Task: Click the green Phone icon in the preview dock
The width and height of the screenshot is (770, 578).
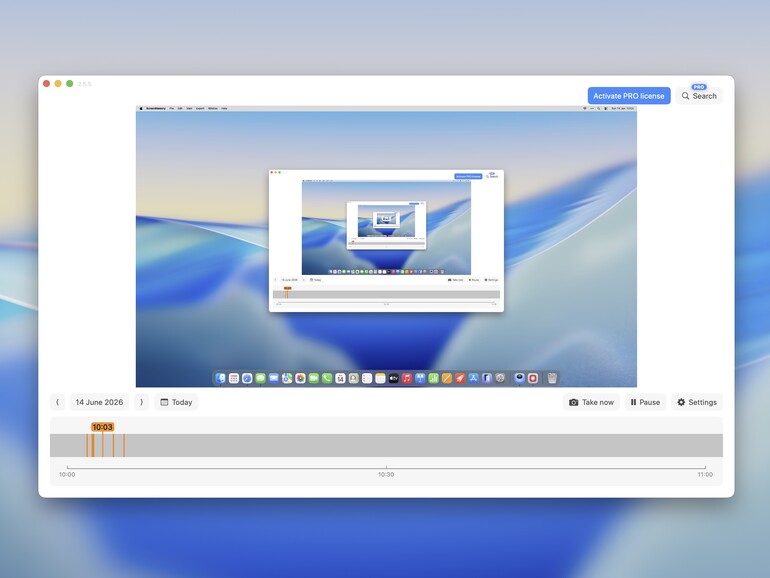Action: coord(327,378)
